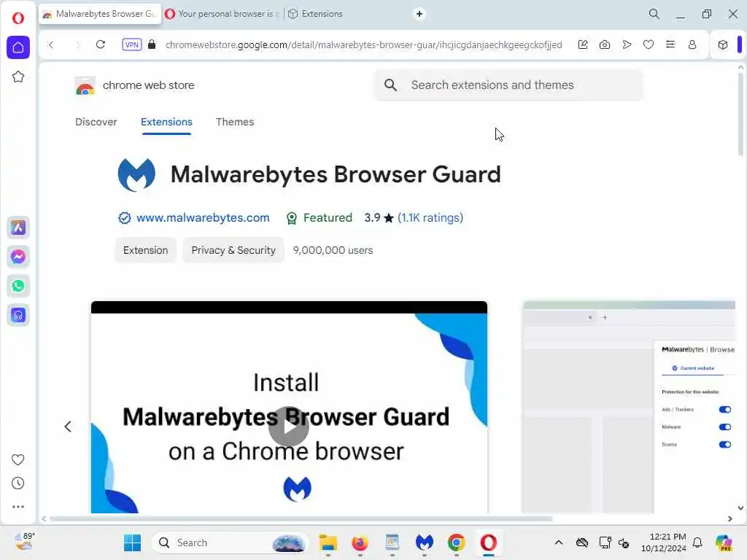Click the Privacy & Security chip
The image size is (747, 560).
[233, 251]
